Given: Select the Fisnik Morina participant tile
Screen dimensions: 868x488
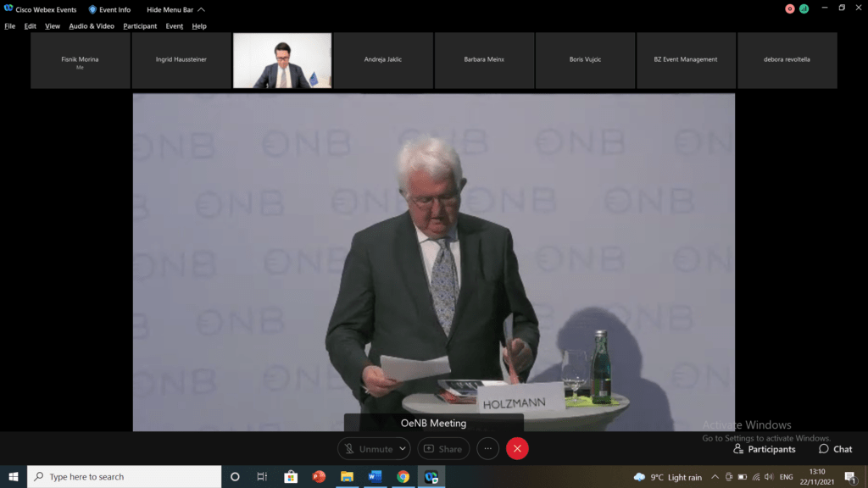Looking at the screenshot, I should pos(81,60).
